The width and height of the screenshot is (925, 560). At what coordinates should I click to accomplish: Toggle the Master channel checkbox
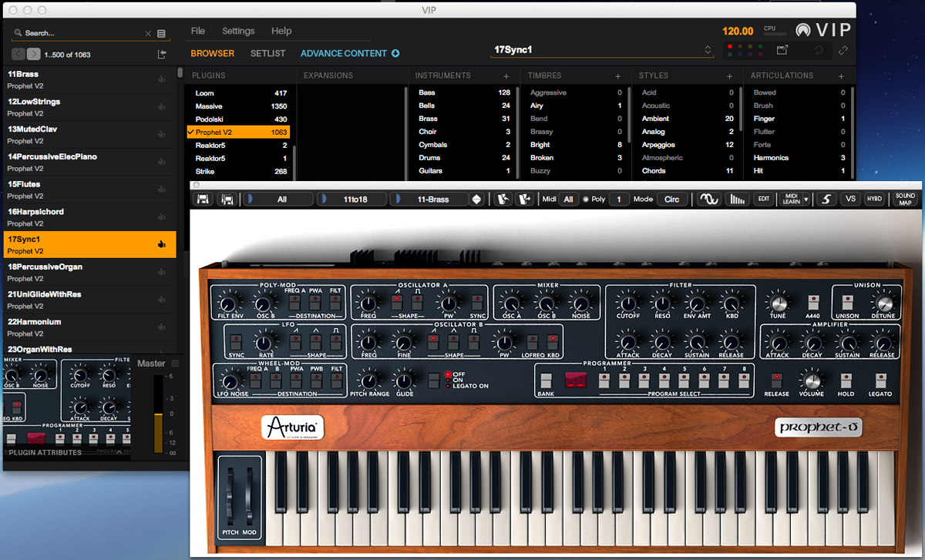click(175, 364)
